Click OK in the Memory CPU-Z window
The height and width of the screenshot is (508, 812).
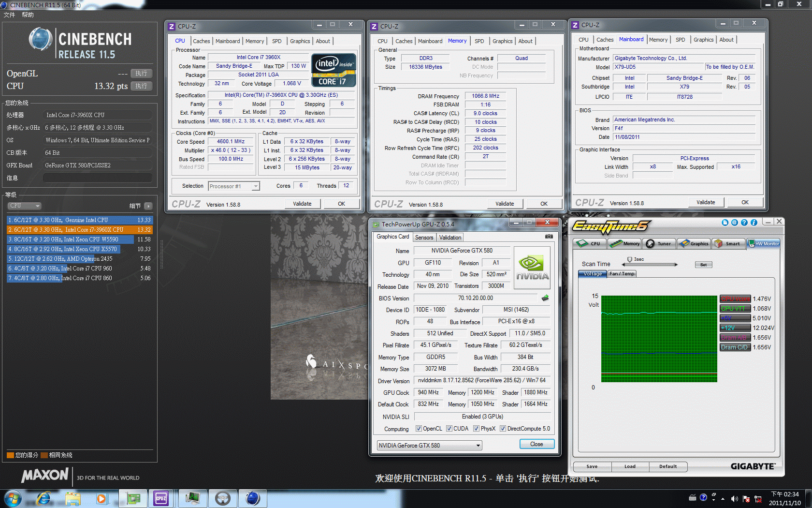click(x=544, y=204)
